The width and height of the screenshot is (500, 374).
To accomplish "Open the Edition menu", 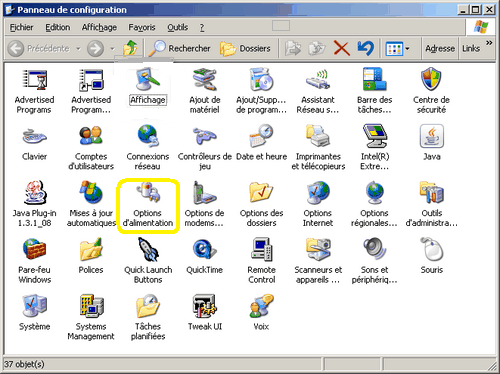I will pyautogui.click(x=58, y=27).
